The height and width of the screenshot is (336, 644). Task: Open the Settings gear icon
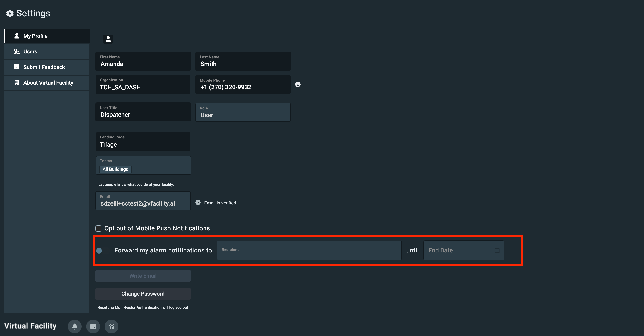coord(10,13)
